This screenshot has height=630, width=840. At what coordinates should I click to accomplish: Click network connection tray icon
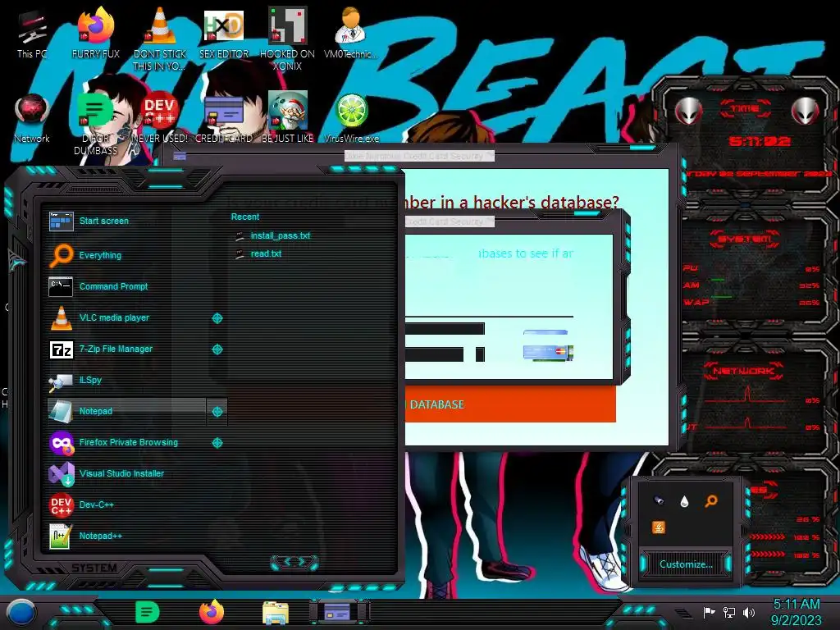coord(729,612)
